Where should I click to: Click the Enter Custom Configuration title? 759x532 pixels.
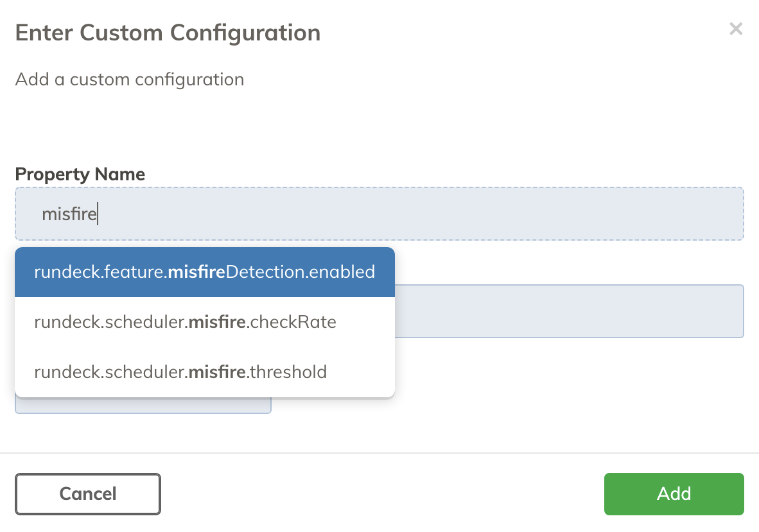[168, 32]
